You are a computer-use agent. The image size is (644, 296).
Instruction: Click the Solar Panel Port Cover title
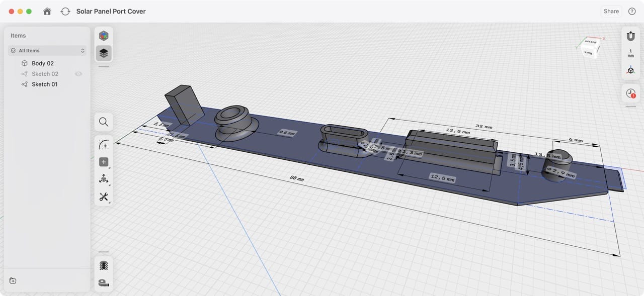click(111, 11)
